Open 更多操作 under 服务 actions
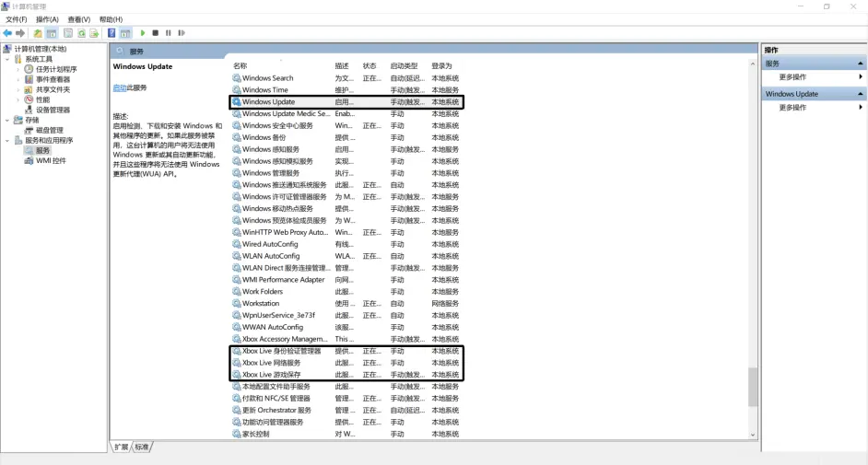The height and width of the screenshot is (465, 868). [x=792, y=76]
